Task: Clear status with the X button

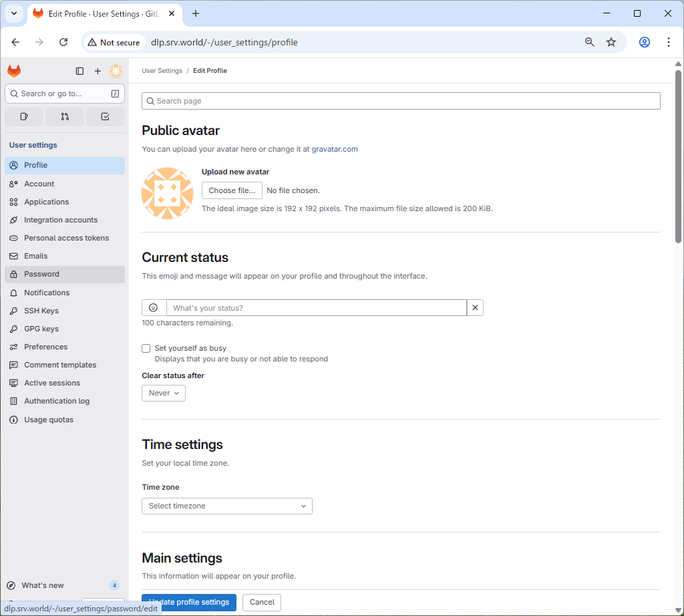Action: pyautogui.click(x=475, y=308)
